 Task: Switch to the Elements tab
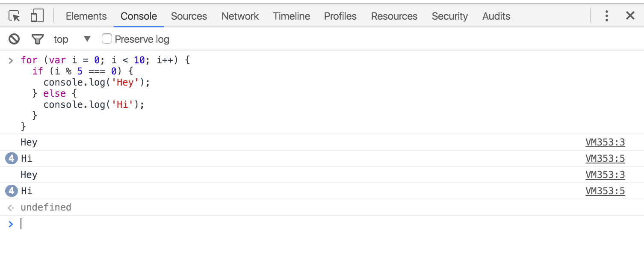click(86, 16)
